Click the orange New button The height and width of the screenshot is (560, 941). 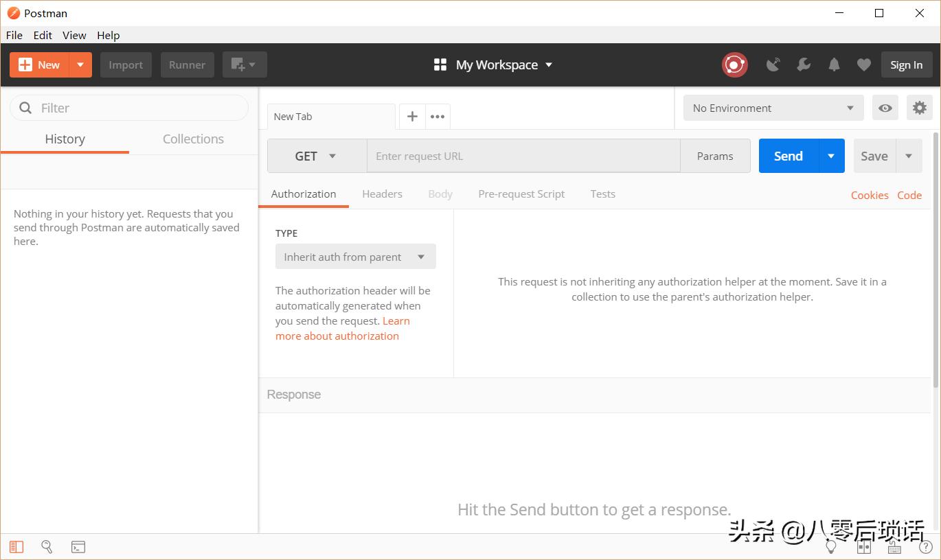click(x=41, y=65)
